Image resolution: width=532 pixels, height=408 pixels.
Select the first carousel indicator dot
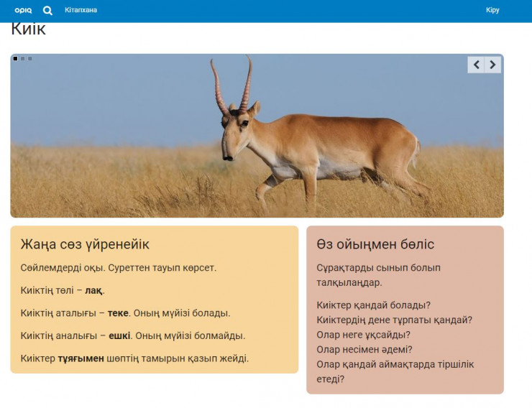tap(16, 58)
